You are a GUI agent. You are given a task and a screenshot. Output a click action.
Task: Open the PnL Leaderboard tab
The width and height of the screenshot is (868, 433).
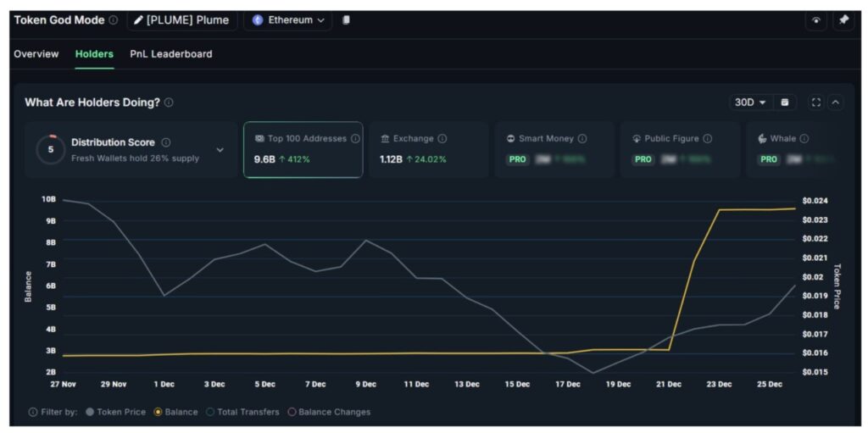pos(170,54)
